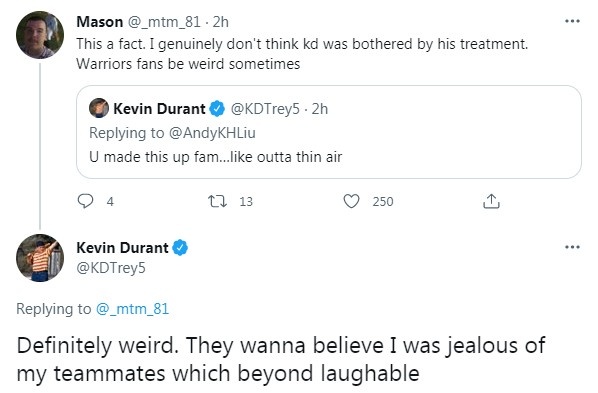Click the 13 retweets count

246,201
